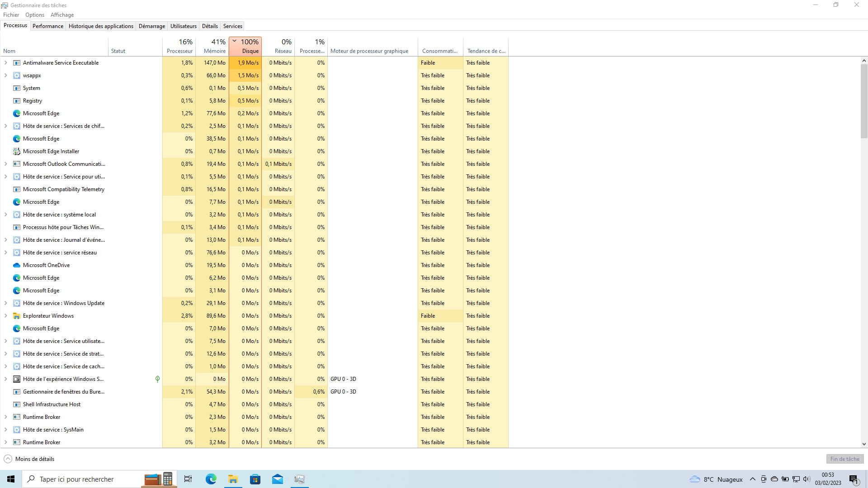
Task: Click the Processus hôte pour Tâches Windows icon
Action: 17,227
